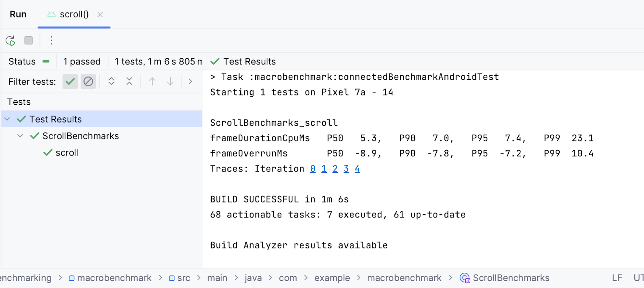
Task: Expand more filter toolbar options chevron
Action: (190, 81)
